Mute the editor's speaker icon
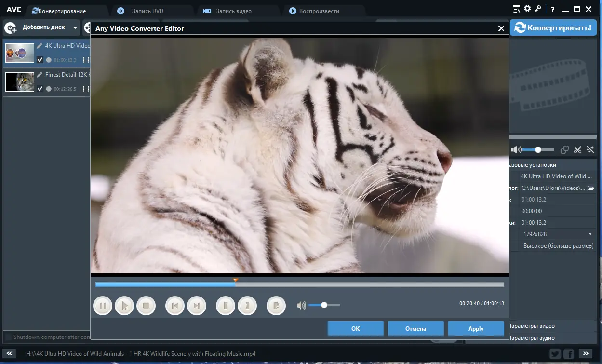Screen dimensions: 602x364 pyautogui.click(x=302, y=305)
